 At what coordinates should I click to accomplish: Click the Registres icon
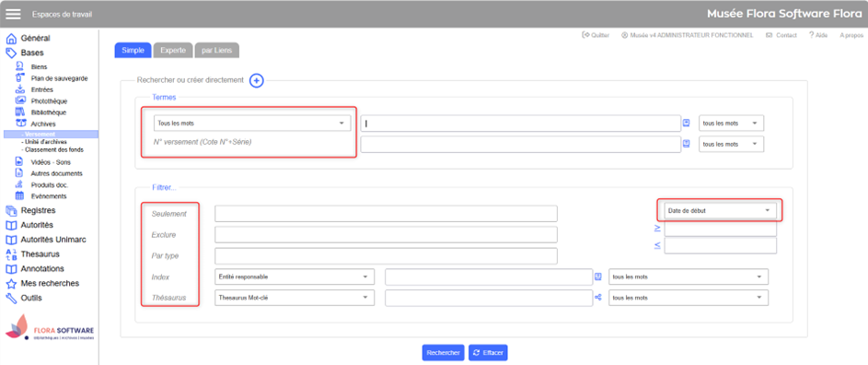10,211
